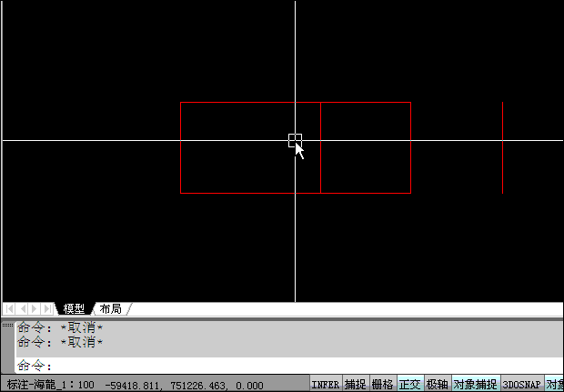The image size is (564, 392).
Task: Switch to the 模型 tab
Action: 74,309
